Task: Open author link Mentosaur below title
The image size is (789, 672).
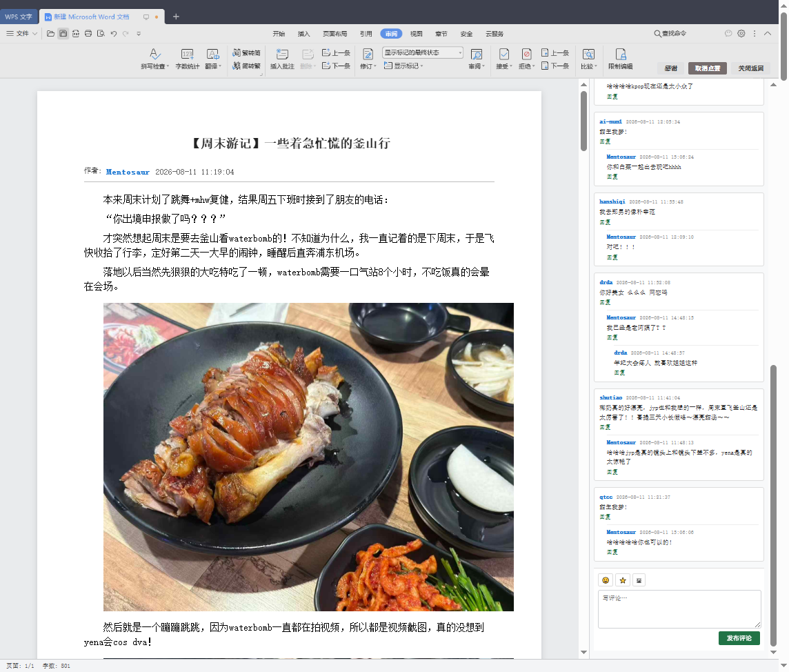Action: pyautogui.click(x=128, y=172)
